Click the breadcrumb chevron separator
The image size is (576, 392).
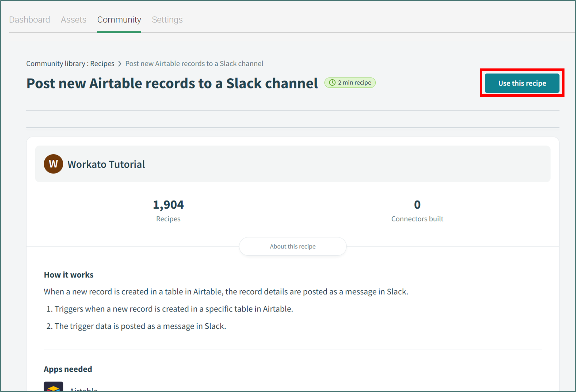pyautogui.click(x=120, y=64)
